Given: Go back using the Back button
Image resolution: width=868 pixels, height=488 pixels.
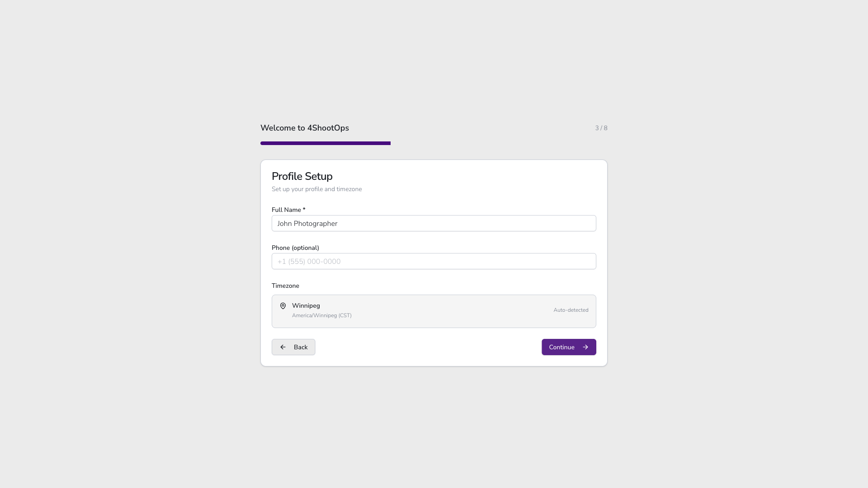Looking at the screenshot, I should (x=293, y=347).
